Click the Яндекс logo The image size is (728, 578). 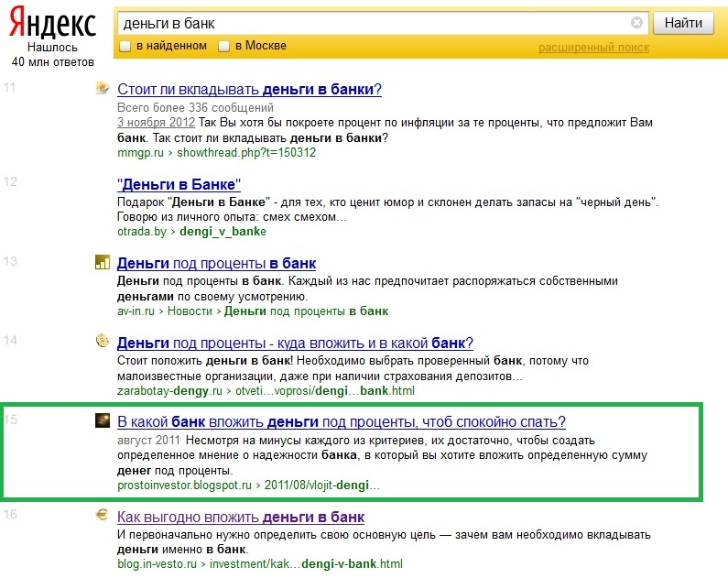click(x=52, y=22)
